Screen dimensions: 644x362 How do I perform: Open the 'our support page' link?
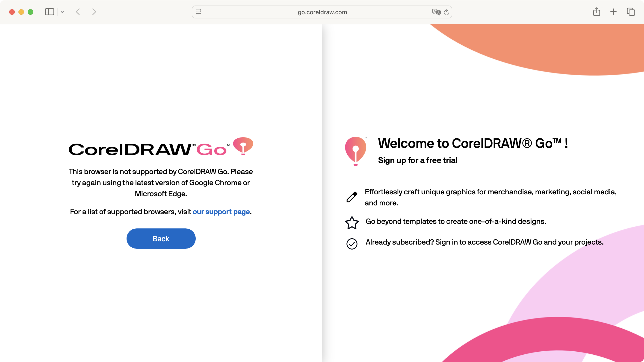[221, 212]
